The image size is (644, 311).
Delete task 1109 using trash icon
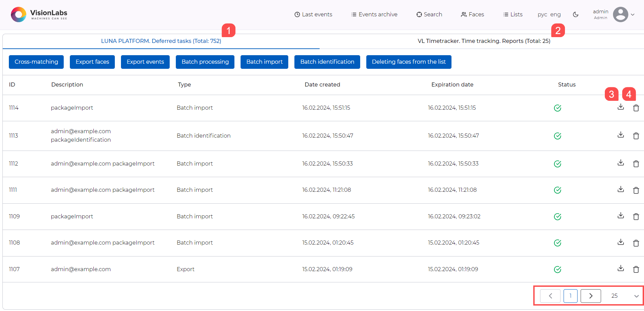(636, 217)
